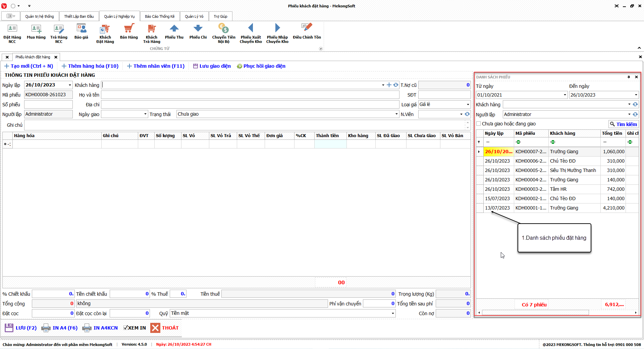Open the Loại giá dropdown
Screen dimensions: 644x349
pyautogui.click(x=468, y=105)
